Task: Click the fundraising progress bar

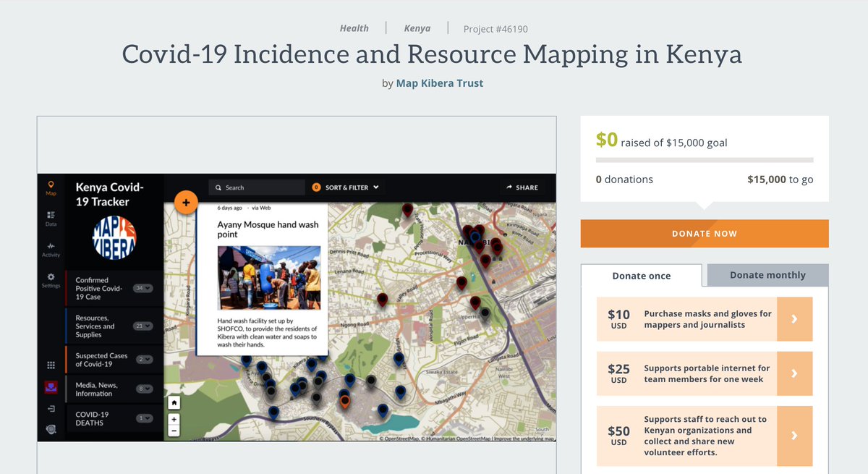Action: coord(705,160)
